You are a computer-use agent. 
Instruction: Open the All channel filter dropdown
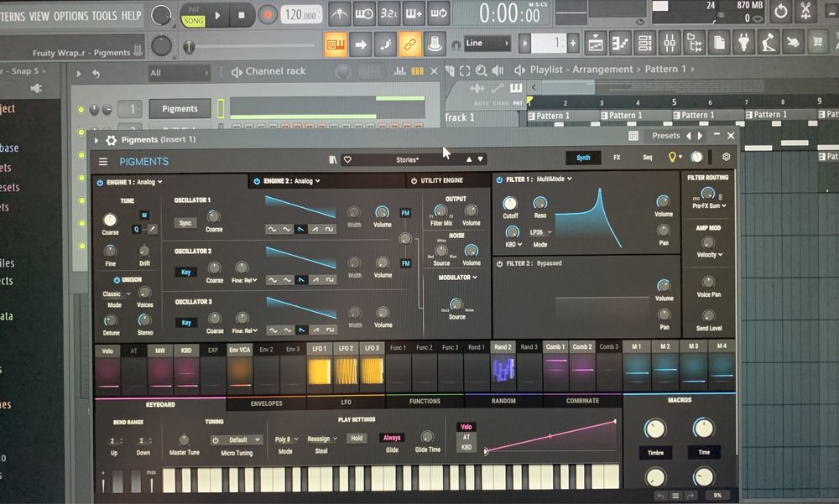coord(179,73)
